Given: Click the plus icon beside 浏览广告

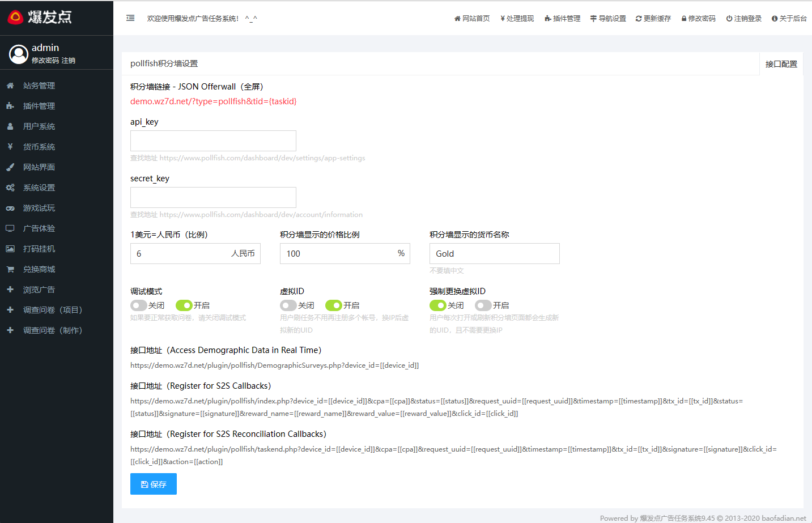Looking at the screenshot, I should 10,290.
